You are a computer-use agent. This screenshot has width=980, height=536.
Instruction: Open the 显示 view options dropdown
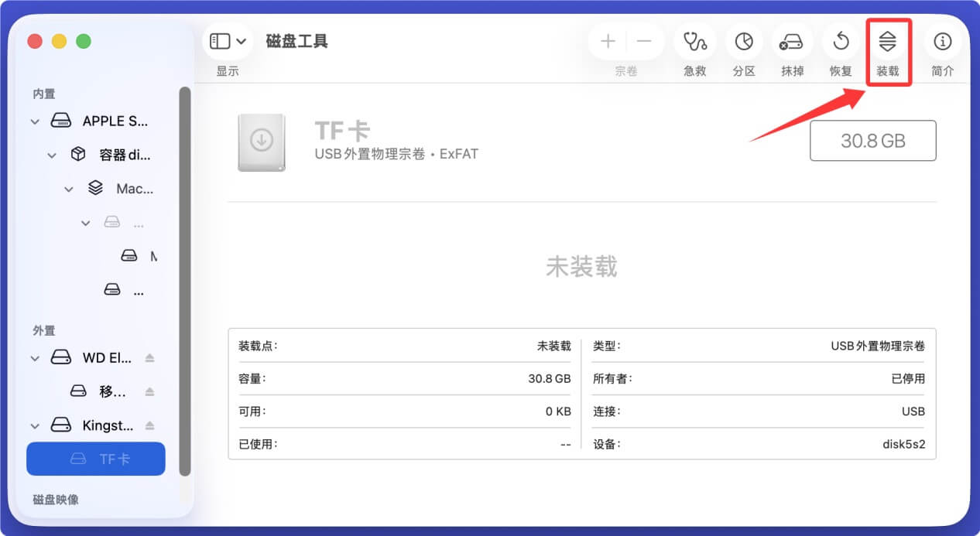point(241,40)
